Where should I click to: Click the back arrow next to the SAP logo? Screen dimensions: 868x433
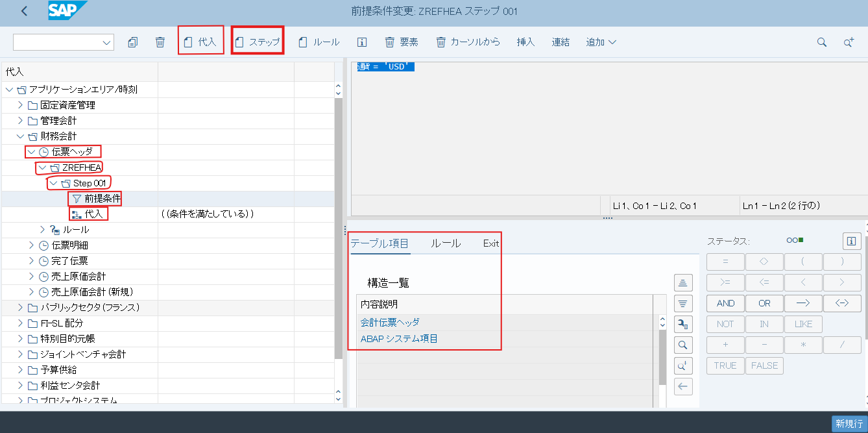click(25, 11)
